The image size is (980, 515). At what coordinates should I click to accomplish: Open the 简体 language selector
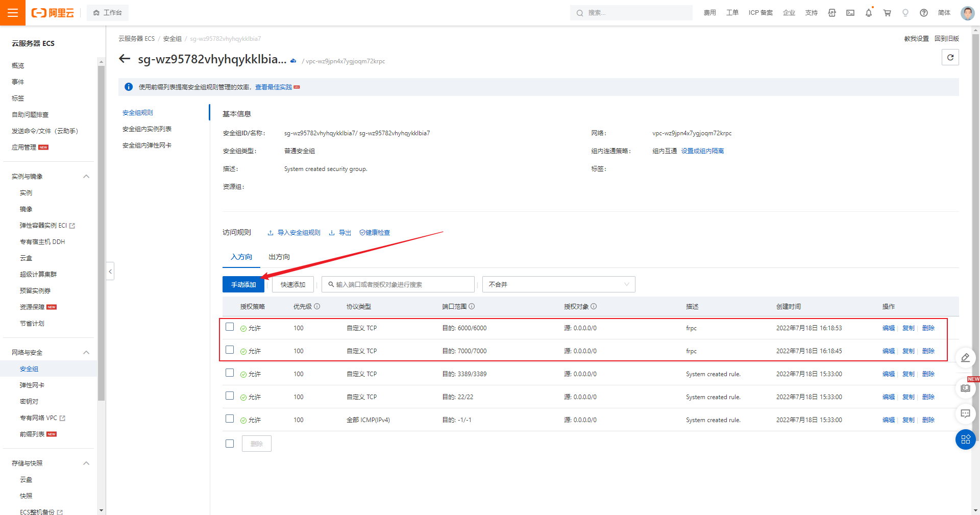944,13
